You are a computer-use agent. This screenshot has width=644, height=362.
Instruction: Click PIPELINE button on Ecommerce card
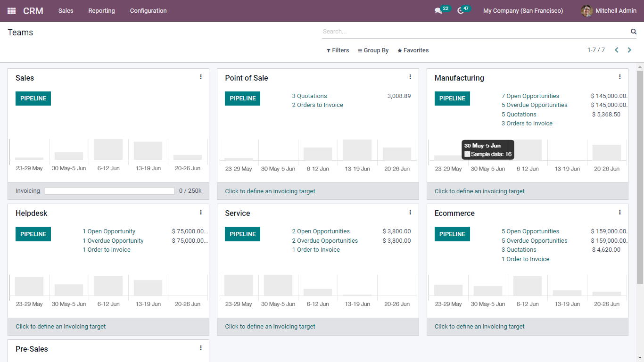tap(452, 234)
